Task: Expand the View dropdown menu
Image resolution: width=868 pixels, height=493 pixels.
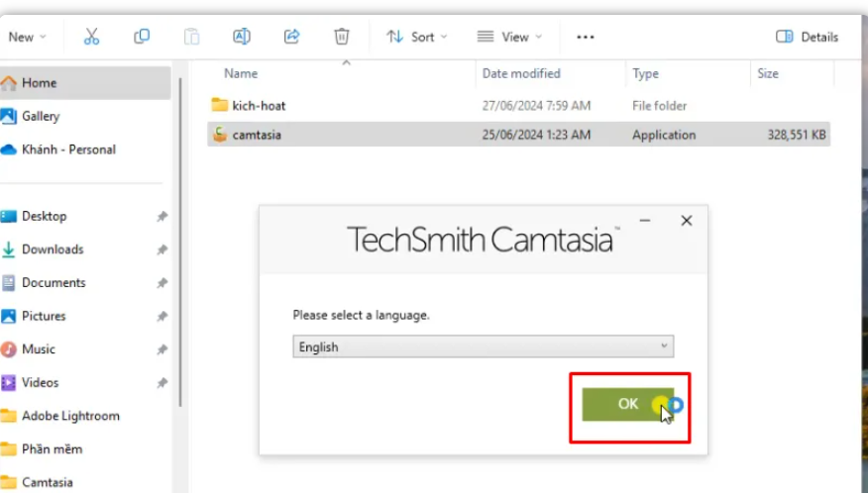Action: tap(509, 37)
